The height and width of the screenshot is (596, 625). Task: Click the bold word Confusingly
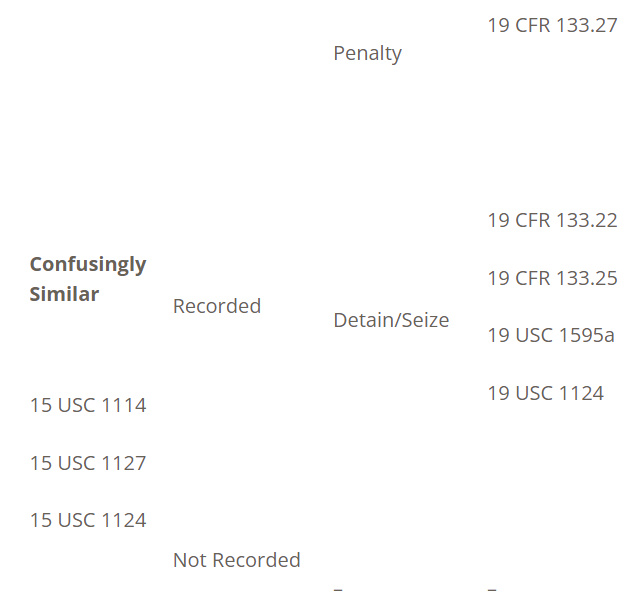88,264
